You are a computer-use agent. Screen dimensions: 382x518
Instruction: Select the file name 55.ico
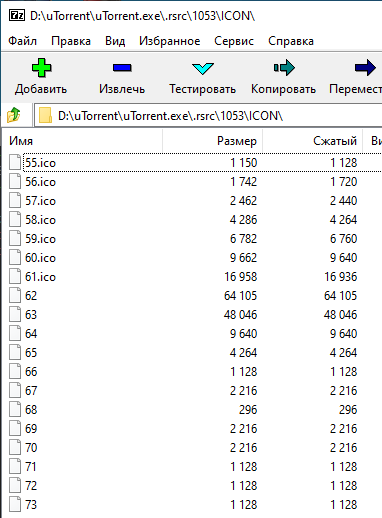(41, 163)
